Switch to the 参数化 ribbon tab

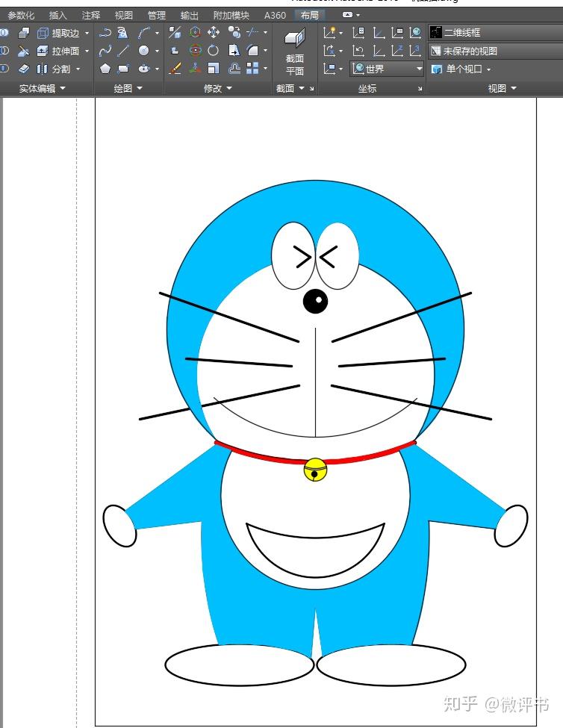point(21,16)
